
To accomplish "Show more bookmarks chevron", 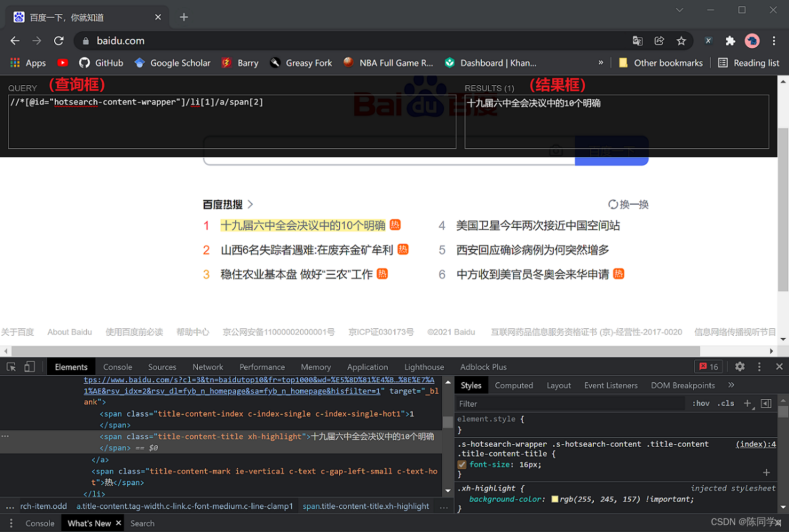I will [601, 63].
